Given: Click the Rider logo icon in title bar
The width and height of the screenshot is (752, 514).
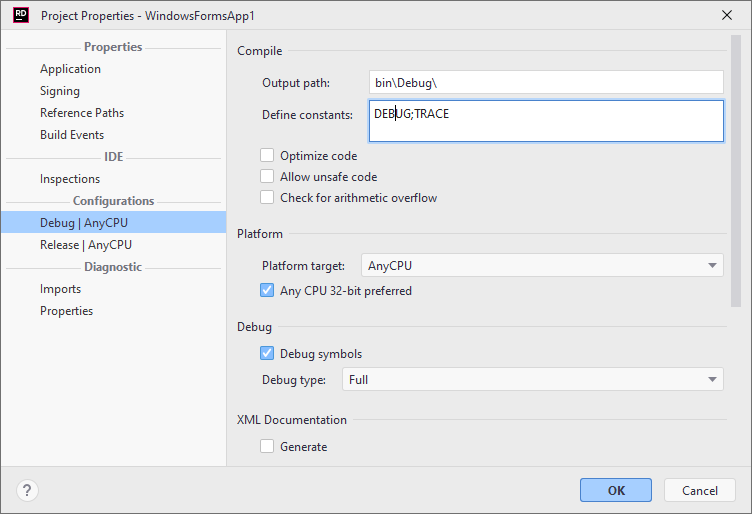Looking at the screenshot, I should coord(20,16).
